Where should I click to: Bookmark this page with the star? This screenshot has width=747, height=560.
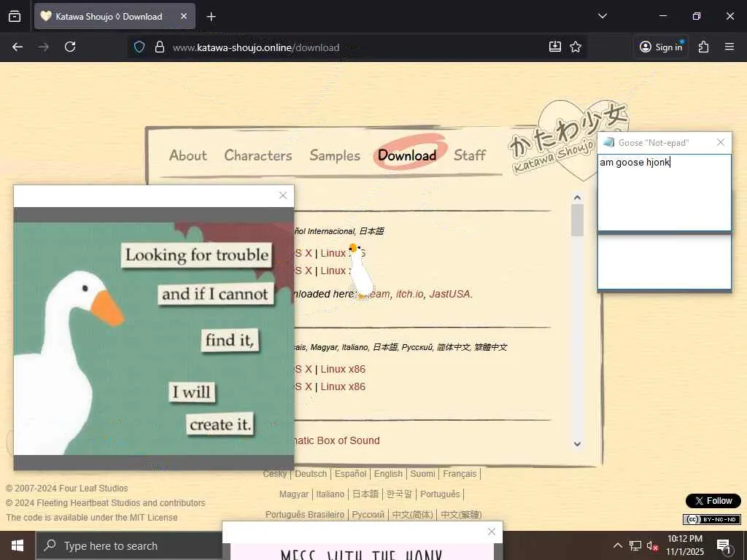click(576, 47)
